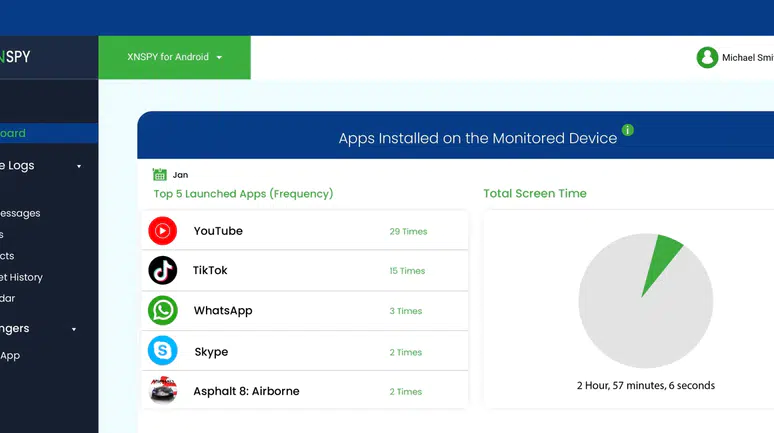Image resolution: width=774 pixels, height=433 pixels.
Task: Click the YouTube app icon
Action: (162, 231)
